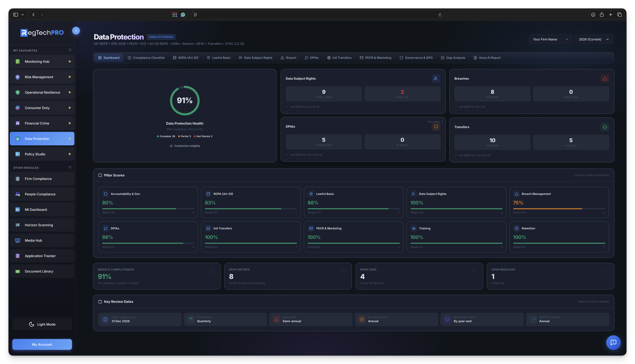This screenshot has height=364, width=635.
Task: Drill into Retention pillar arrow
Action: 604,247
